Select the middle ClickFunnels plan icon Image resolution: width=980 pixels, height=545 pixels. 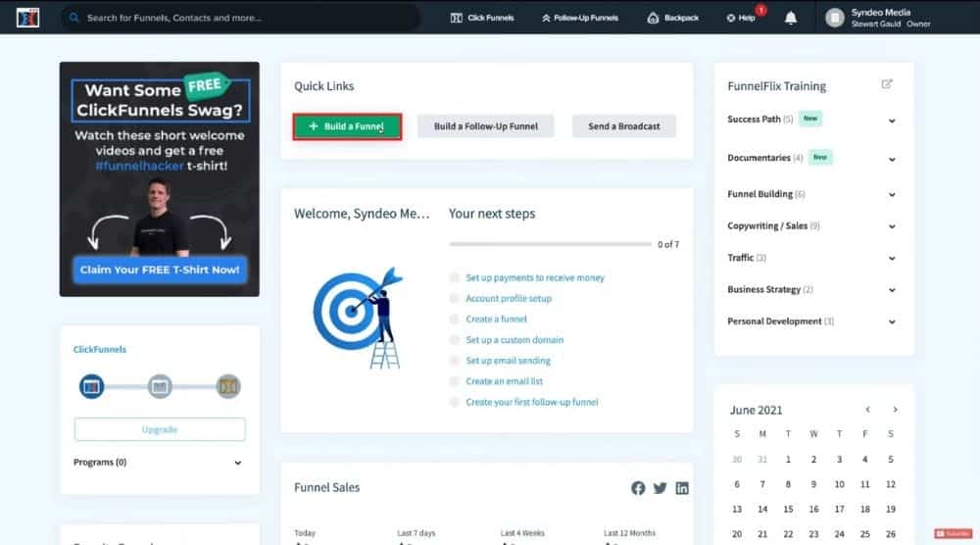coord(160,386)
